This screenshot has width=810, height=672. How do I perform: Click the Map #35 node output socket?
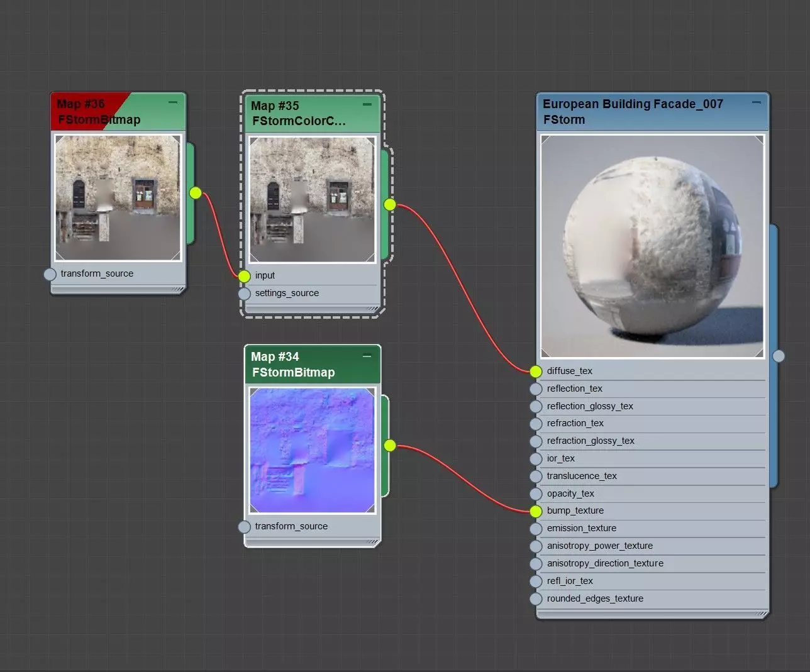click(x=390, y=204)
